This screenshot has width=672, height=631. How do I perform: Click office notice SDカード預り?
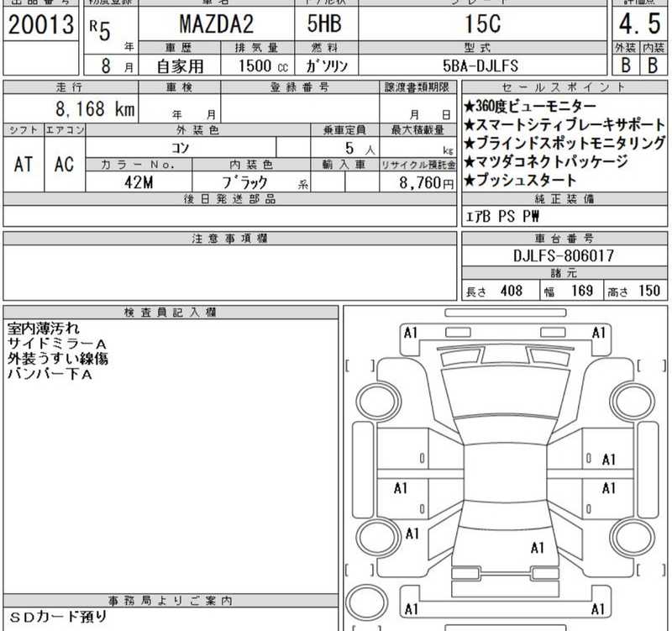[57, 617]
